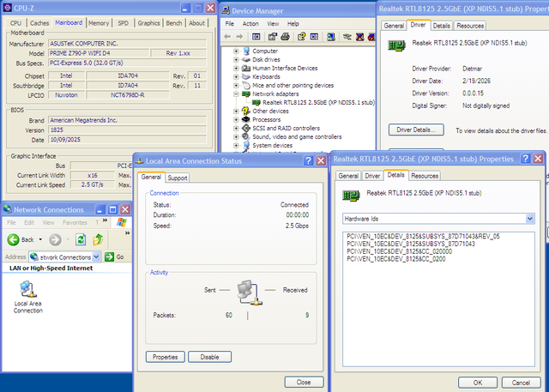Click the Forward arrow in Device Manager toolbar
Viewport: 549px width, 392px height.
[x=239, y=36]
